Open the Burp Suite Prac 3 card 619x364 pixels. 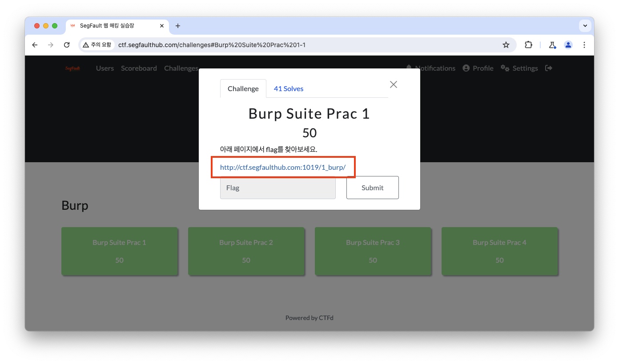click(373, 251)
